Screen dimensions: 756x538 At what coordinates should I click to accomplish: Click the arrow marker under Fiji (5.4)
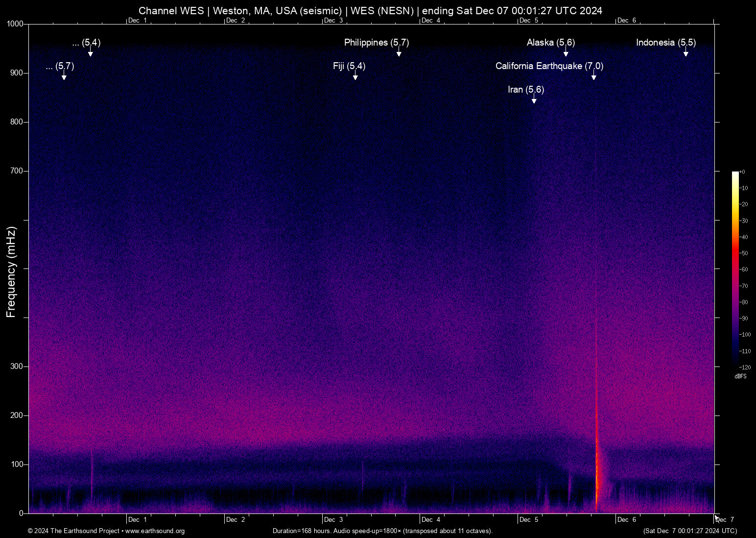point(355,76)
